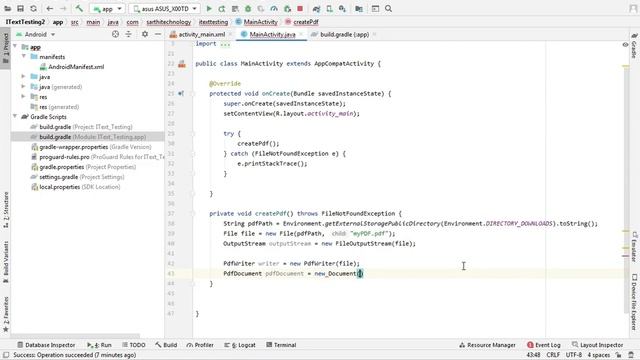Select settings.gradle file

coord(78,177)
